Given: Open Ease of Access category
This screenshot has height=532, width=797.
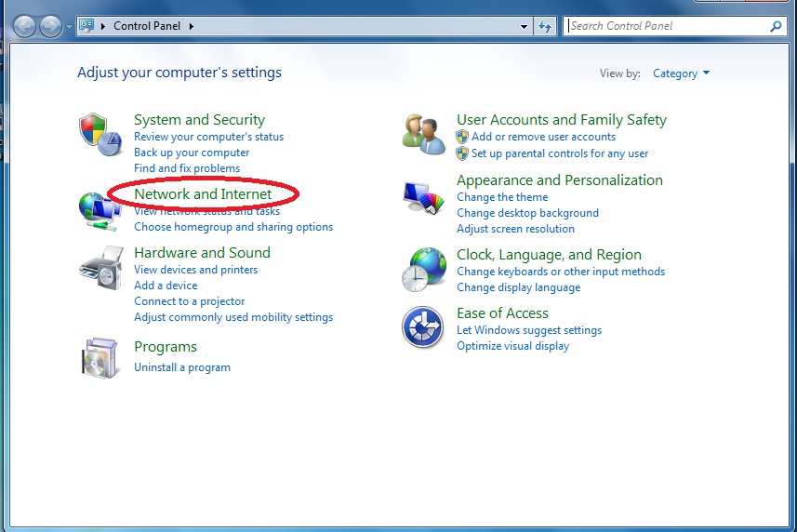Looking at the screenshot, I should pyautogui.click(x=502, y=313).
